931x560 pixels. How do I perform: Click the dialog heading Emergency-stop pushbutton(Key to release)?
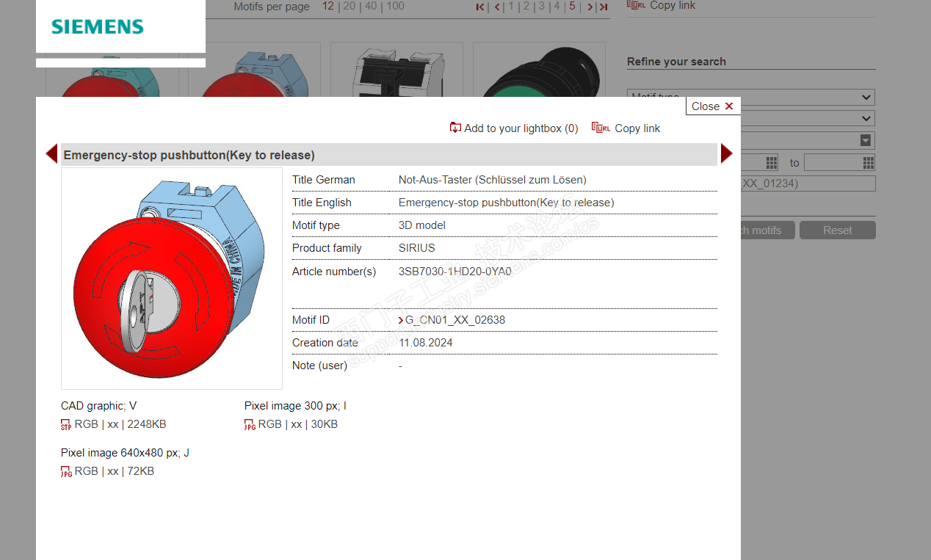click(189, 155)
